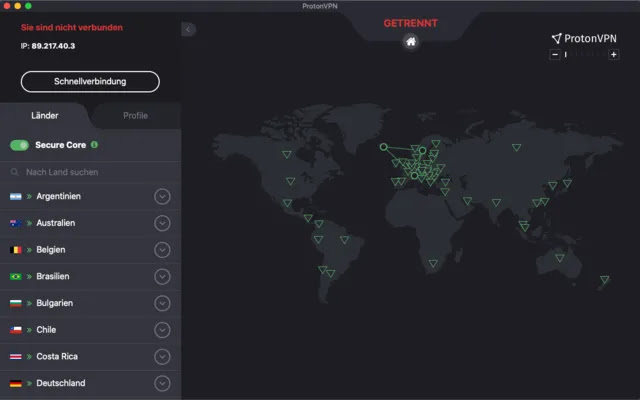640x400 pixels.
Task: Click the green macOS fullscreen window button
Action: click(x=28, y=6)
